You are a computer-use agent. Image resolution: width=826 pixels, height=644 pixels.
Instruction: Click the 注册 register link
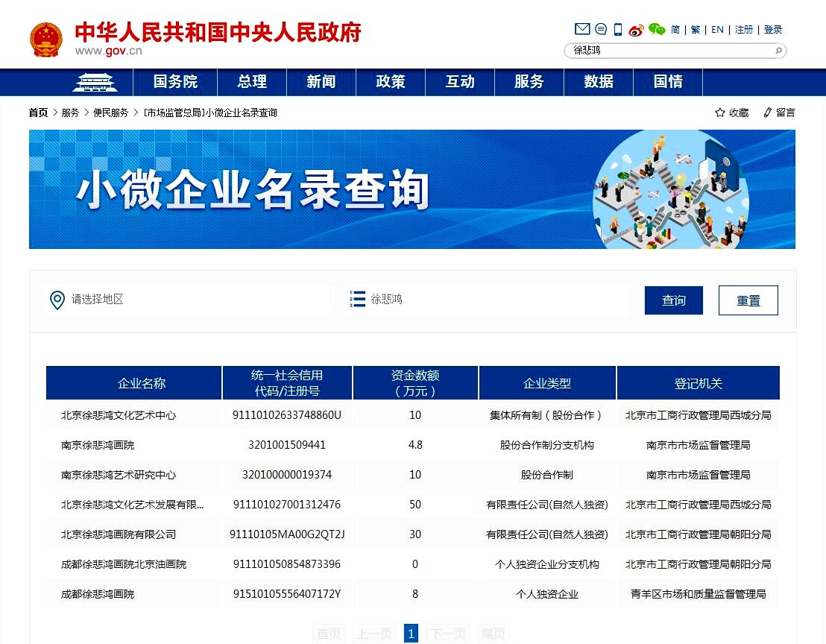744,30
